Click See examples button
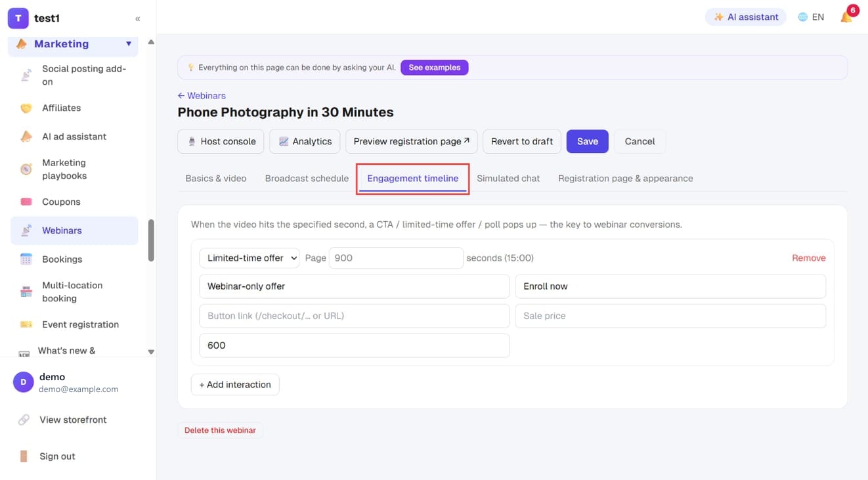Screen dimensions: 868x480 coord(435,68)
